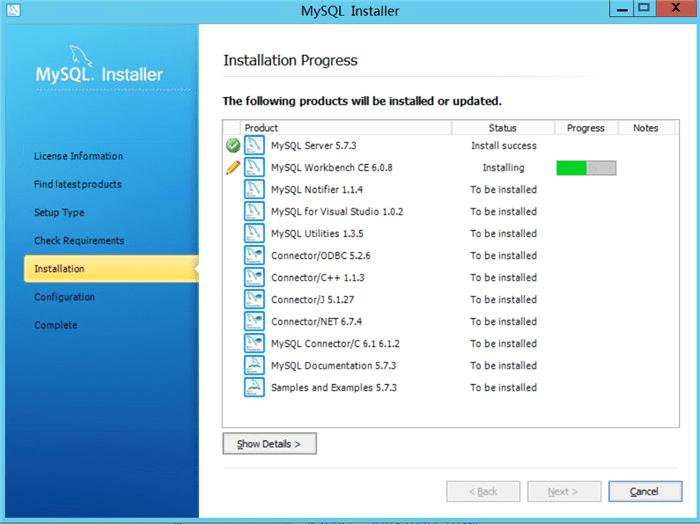Image resolution: width=700 pixels, height=524 pixels.
Task: Select the MySQL Utilities 1.3.5 row
Action: [451, 233]
